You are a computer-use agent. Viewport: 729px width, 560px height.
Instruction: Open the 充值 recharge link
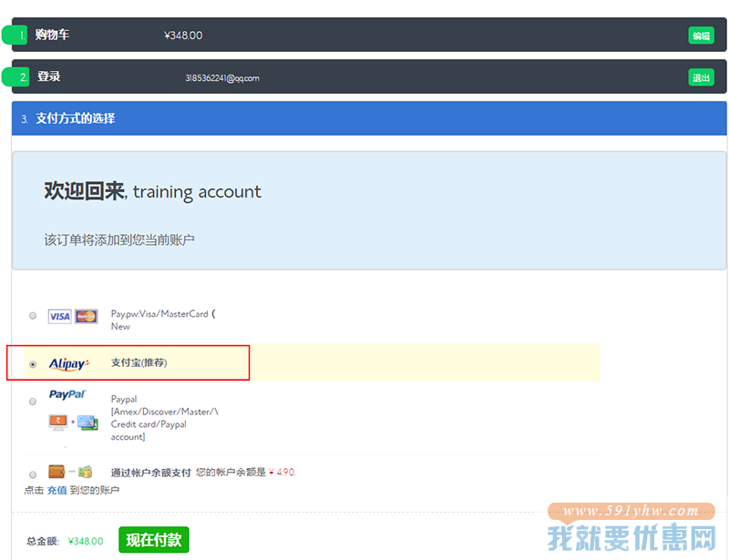[56, 490]
